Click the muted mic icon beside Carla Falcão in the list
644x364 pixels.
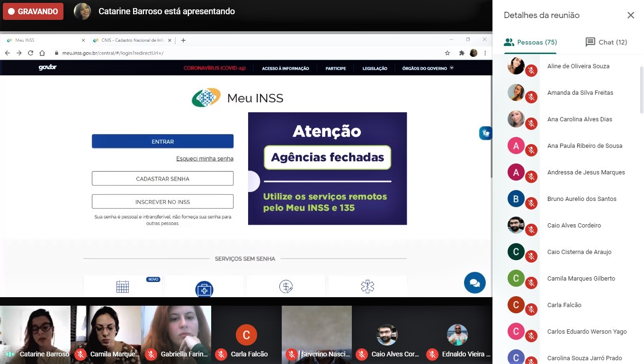click(x=531, y=309)
